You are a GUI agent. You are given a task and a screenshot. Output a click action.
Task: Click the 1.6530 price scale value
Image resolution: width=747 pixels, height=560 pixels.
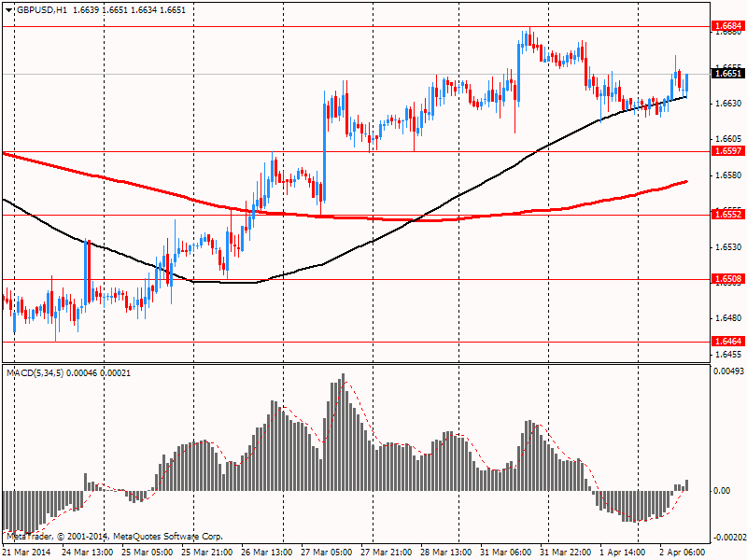click(x=728, y=247)
